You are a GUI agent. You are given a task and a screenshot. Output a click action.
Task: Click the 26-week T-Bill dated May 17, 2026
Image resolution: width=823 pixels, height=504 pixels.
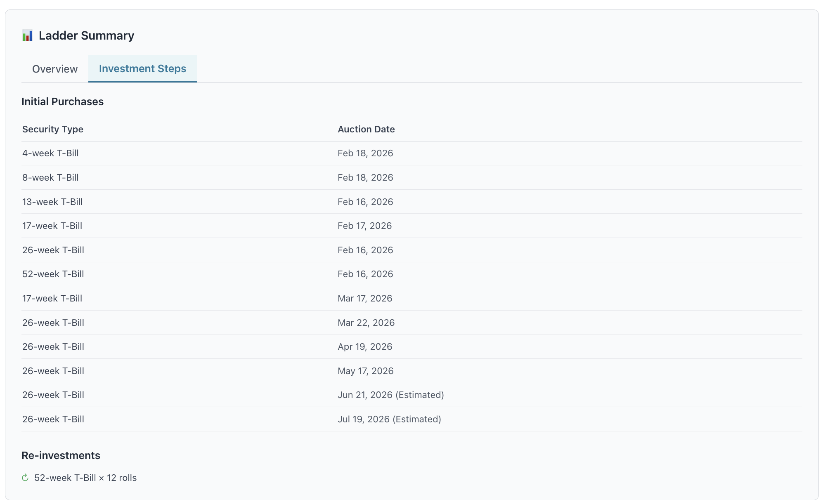pyautogui.click(x=53, y=371)
